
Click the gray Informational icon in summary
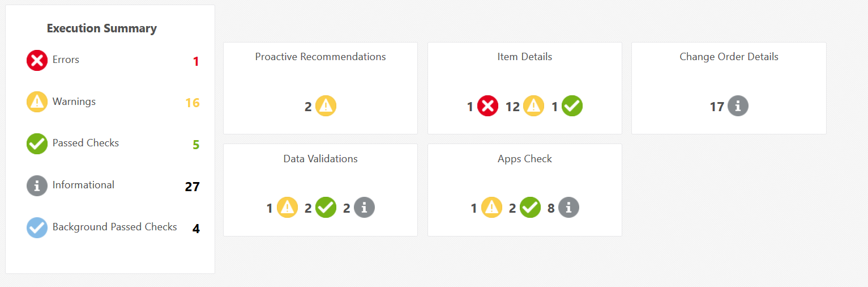(37, 185)
